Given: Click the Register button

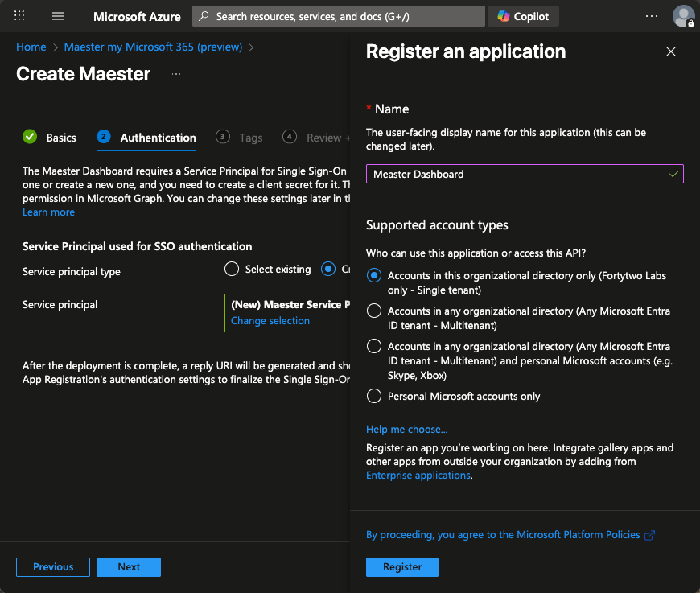Looking at the screenshot, I should point(402,567).
